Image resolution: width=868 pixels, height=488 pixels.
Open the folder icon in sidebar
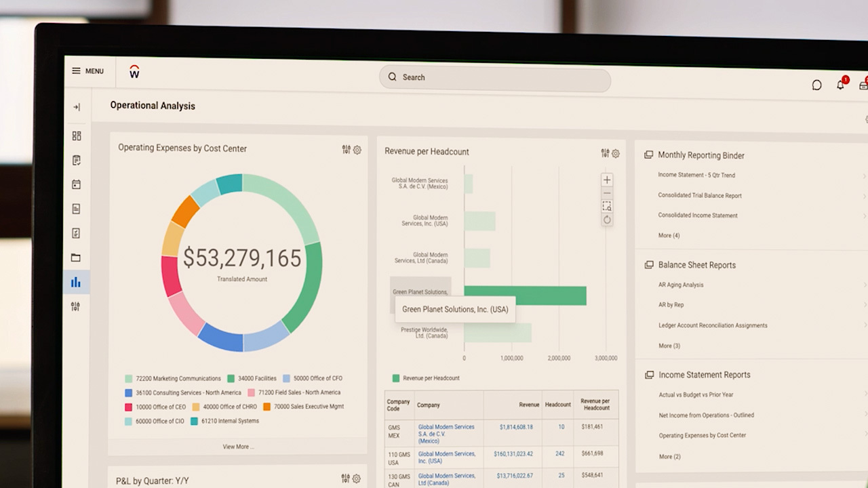76,258
